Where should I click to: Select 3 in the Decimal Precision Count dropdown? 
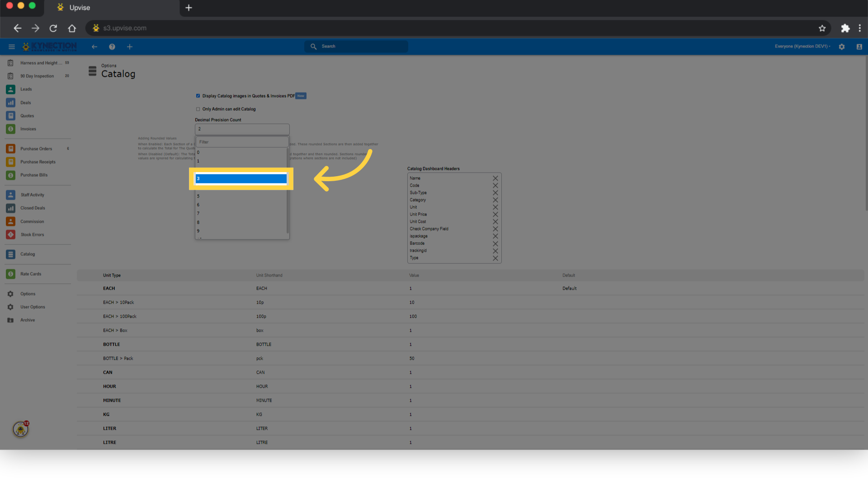[241, 178]
